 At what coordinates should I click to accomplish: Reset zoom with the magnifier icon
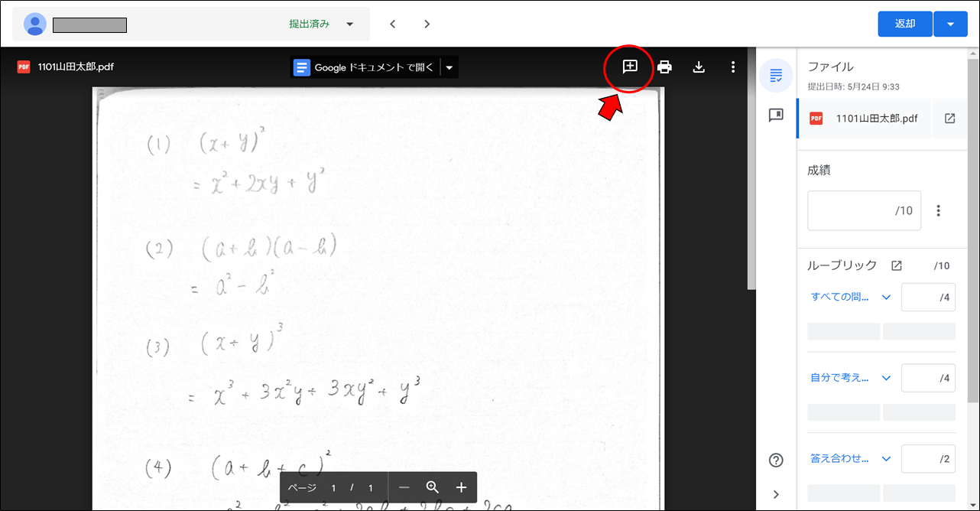(x=433, y=487)
